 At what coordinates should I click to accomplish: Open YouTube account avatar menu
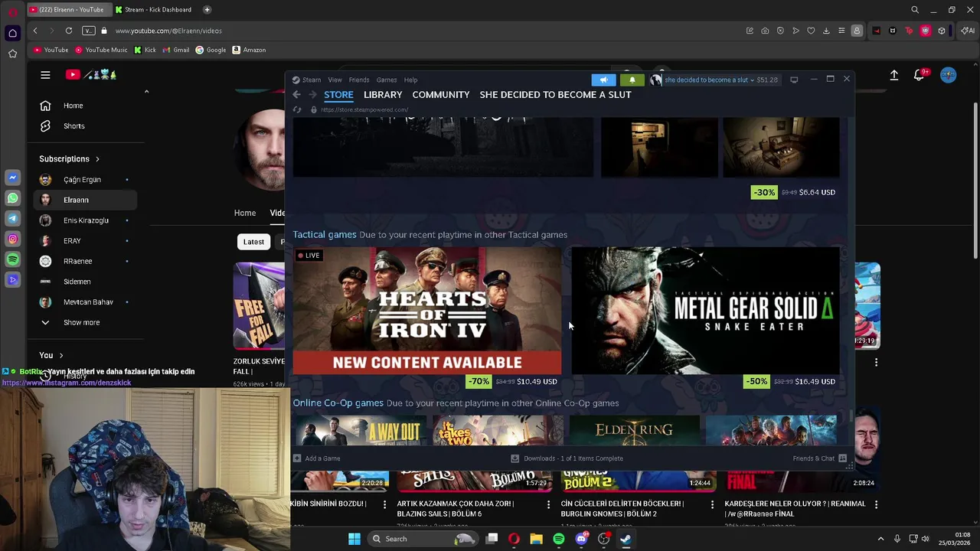coord(949,75)
